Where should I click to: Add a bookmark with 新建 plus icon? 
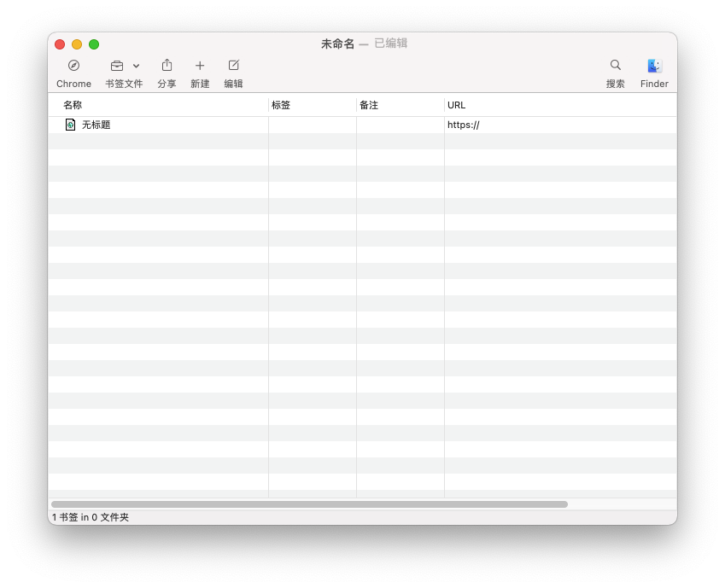click(200, 66)
